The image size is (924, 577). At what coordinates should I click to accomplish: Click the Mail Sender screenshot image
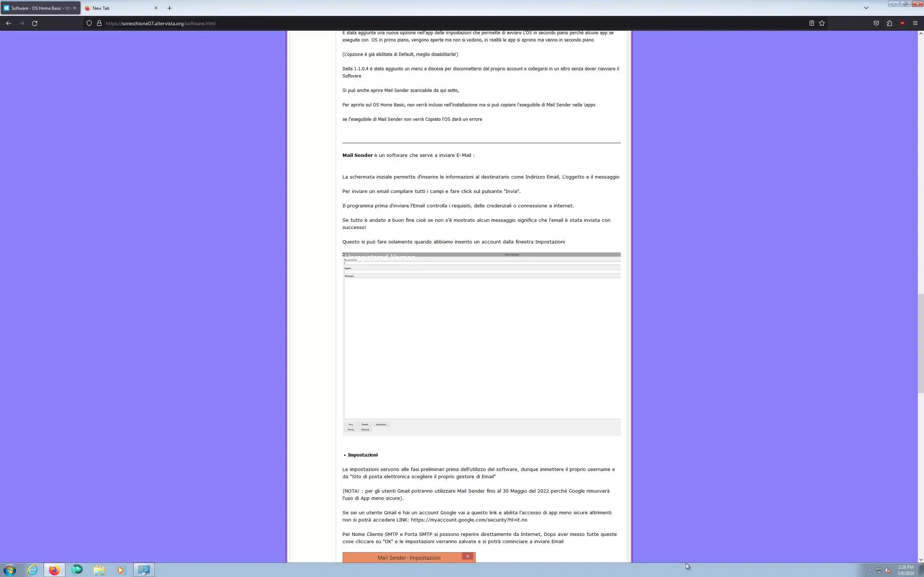(481, 343)
